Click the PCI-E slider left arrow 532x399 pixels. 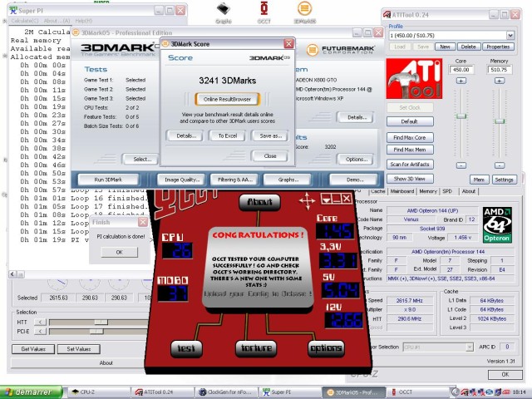pyautogui.click(x=41, y=331)
